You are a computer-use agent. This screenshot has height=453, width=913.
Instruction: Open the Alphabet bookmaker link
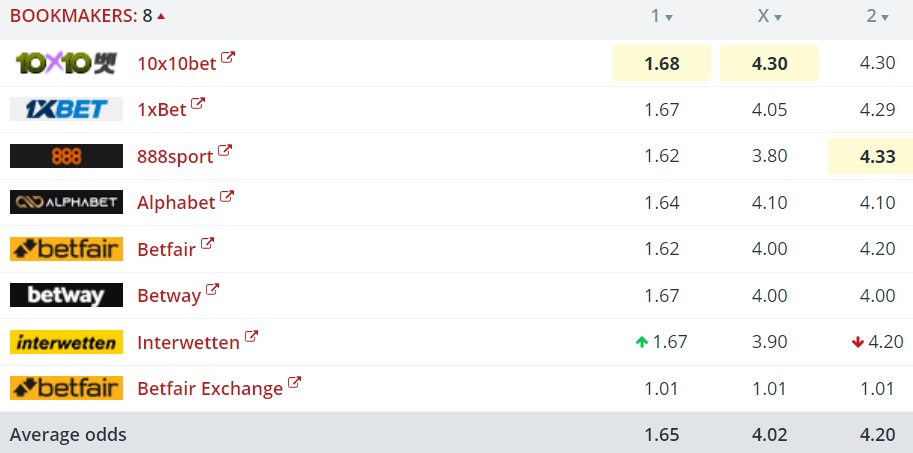tap(176, 202)
